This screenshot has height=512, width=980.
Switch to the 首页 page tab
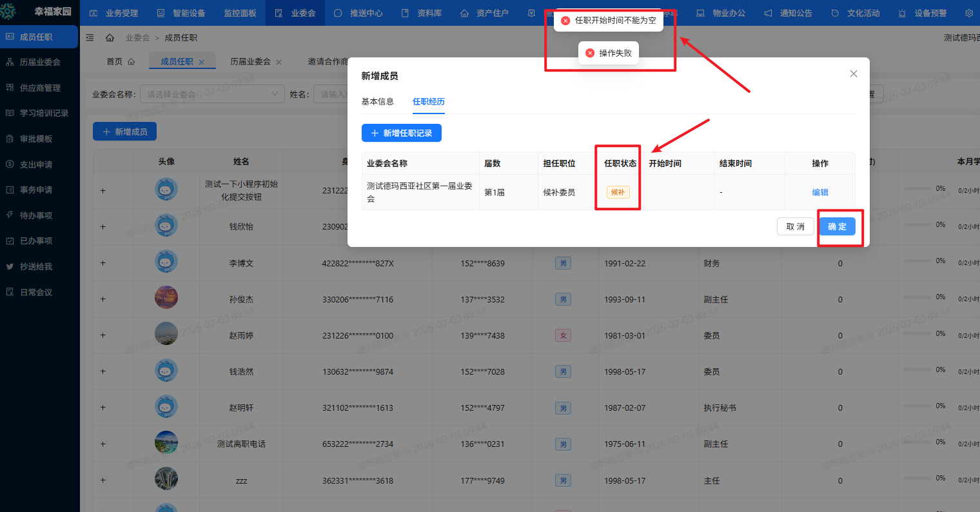(121, 62)
